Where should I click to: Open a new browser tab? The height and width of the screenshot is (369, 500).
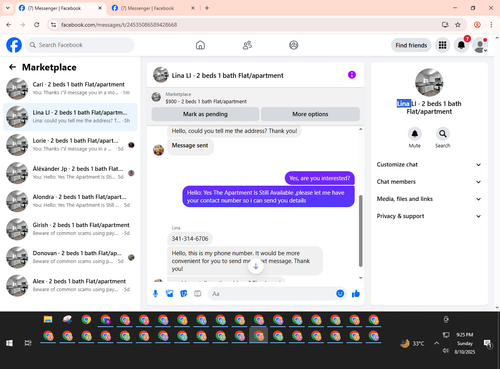207,8
